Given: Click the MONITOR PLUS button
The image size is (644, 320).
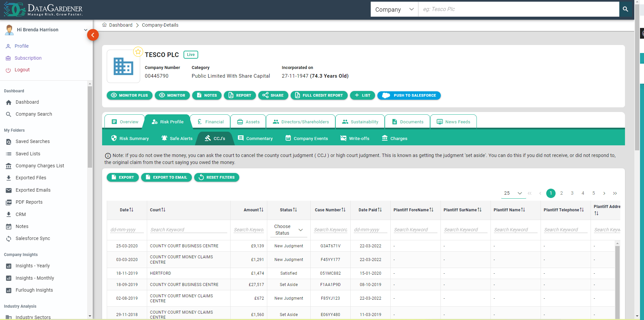Looking at the screenshot, I should coord(129,95).
